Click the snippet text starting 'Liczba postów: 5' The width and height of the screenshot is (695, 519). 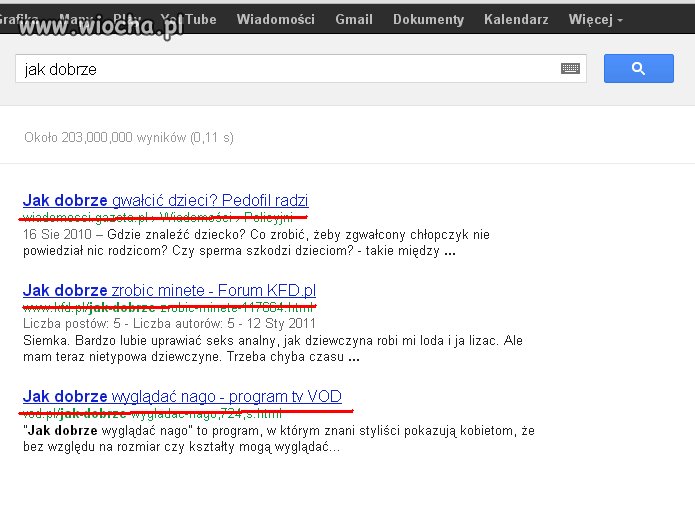point(169,324)
